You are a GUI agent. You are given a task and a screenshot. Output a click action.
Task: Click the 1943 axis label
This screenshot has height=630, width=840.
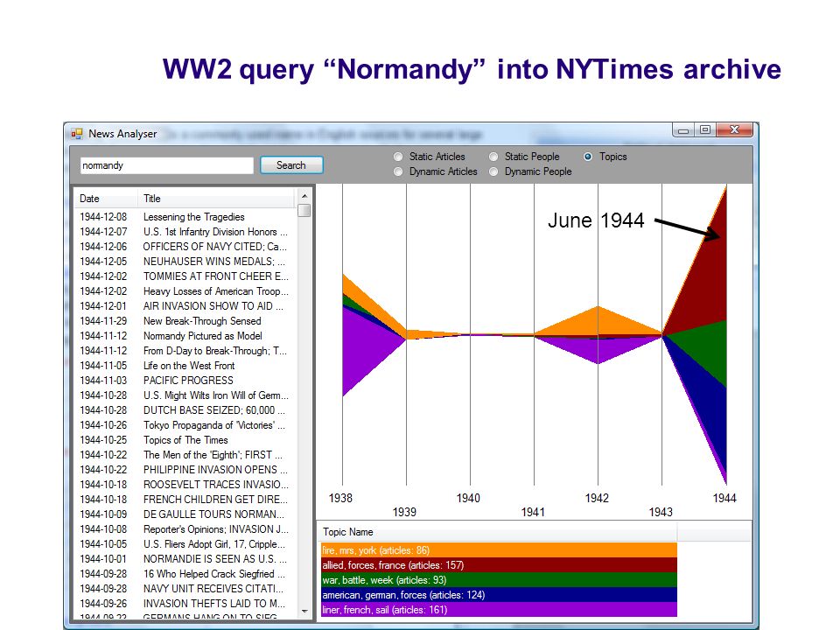click(661, 512)
